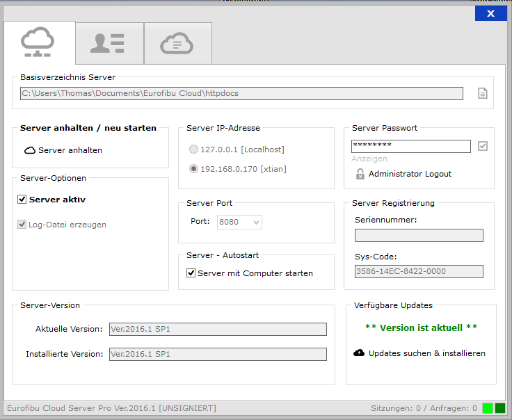The width and height of the screenshot is (512, 420).
Task: Click the Sys-Code field
Action: pyautogui.click(x=419, y=271)
